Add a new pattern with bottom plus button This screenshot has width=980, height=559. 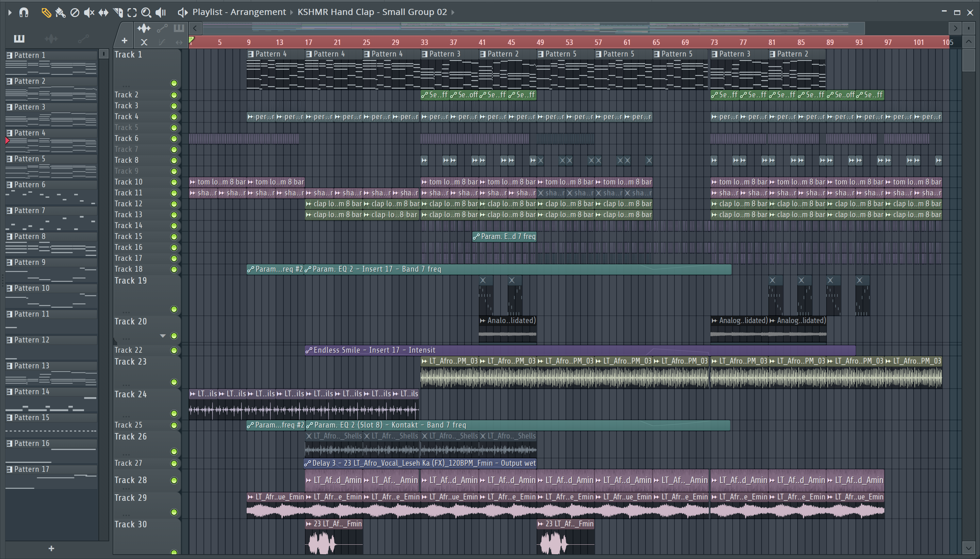pos(51,549)
